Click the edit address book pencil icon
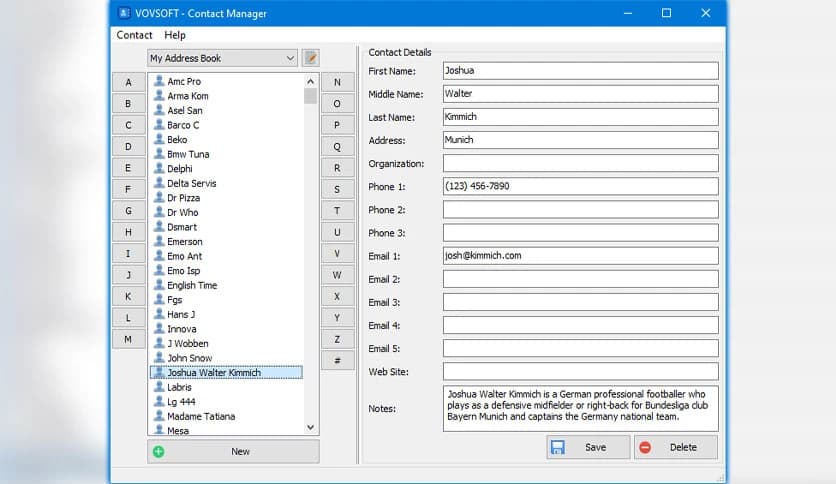 pos(310,58)
